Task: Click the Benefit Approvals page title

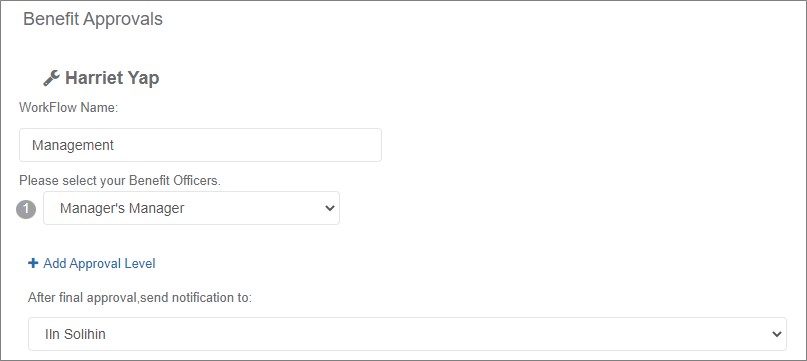Action: click(x=93, y=19)
